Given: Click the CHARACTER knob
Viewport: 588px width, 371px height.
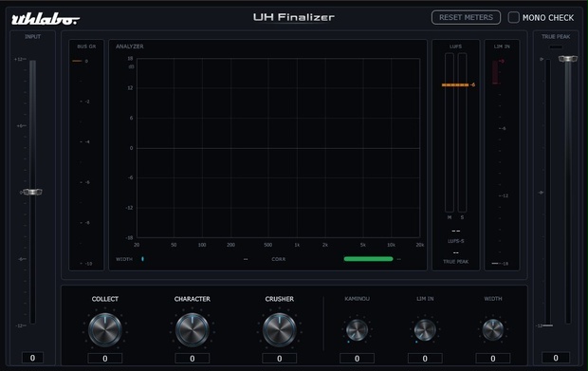Looking at the screenshot, I should tap(192, 330).
